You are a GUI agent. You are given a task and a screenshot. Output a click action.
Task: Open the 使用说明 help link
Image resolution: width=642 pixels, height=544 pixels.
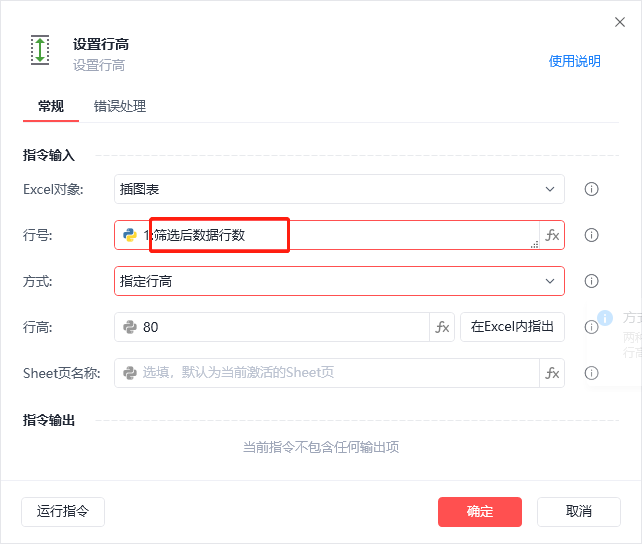tap(574, 61)
